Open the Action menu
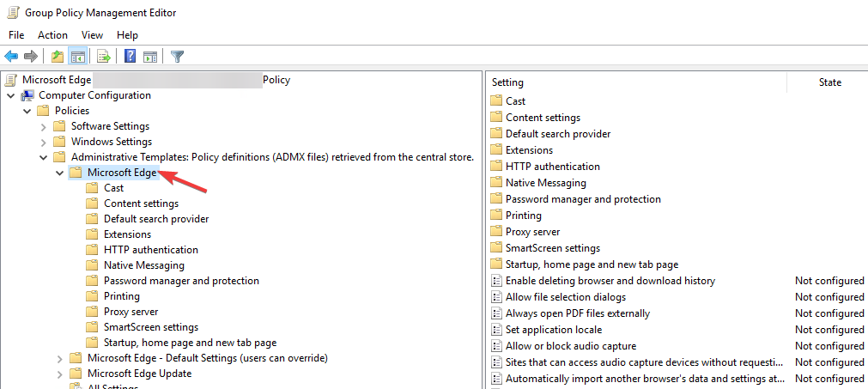The height and width of the screenshot is (389, 868). [x=52, y=35]
